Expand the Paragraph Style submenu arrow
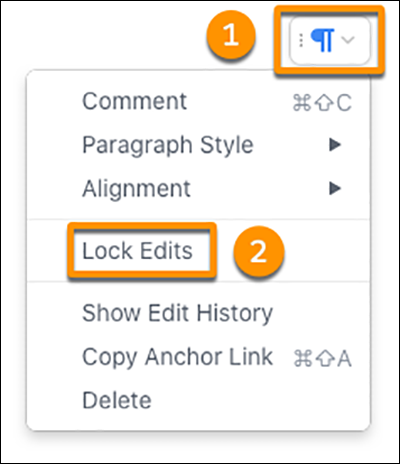Image resolution: width=400 pixels, height=464 pixels. click(335, 145)
